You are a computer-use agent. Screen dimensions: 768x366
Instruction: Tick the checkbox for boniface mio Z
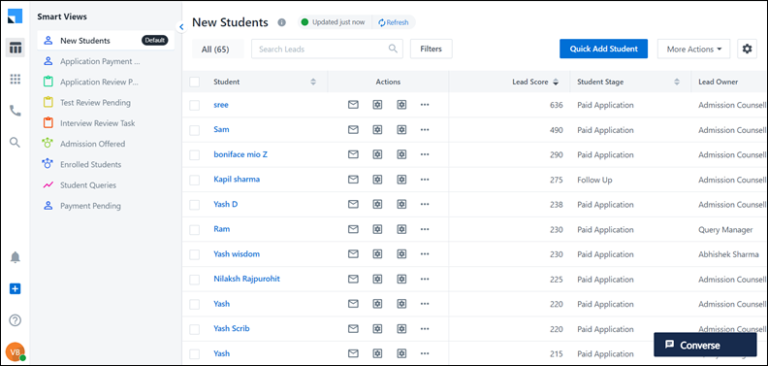coord(194,155)
